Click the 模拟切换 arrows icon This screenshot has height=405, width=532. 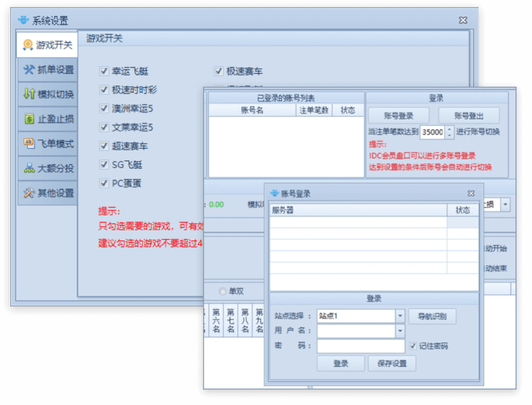pos(28,94)
